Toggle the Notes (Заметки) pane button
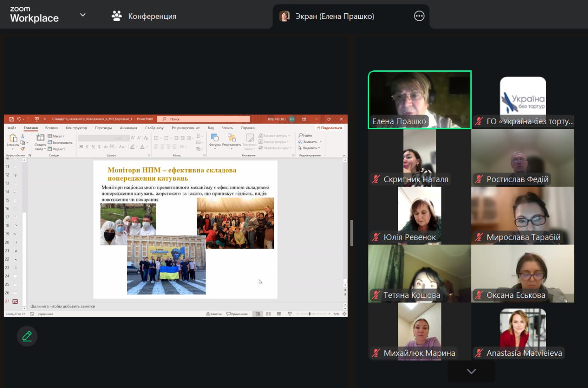 coord(214,314)
